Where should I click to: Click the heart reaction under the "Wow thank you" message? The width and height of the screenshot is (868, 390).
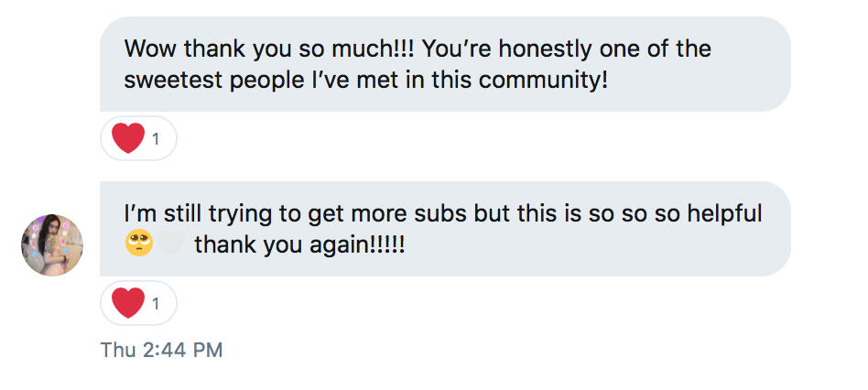point(129,139)
